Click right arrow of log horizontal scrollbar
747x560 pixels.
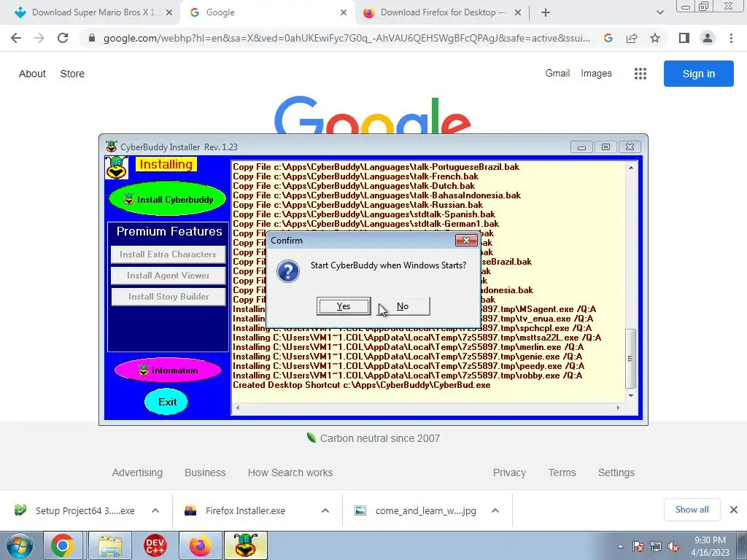click(619, 408)
